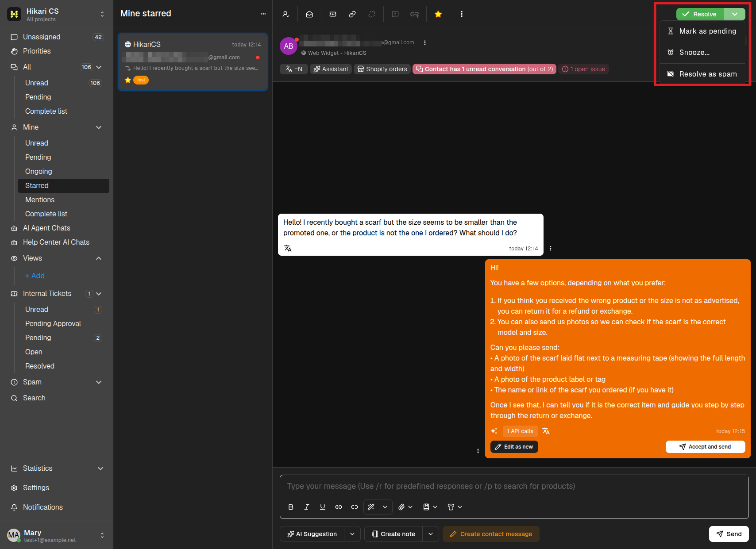The image size is (756, 549).
Task: Select Resolve as spam option
Action: 702,74
